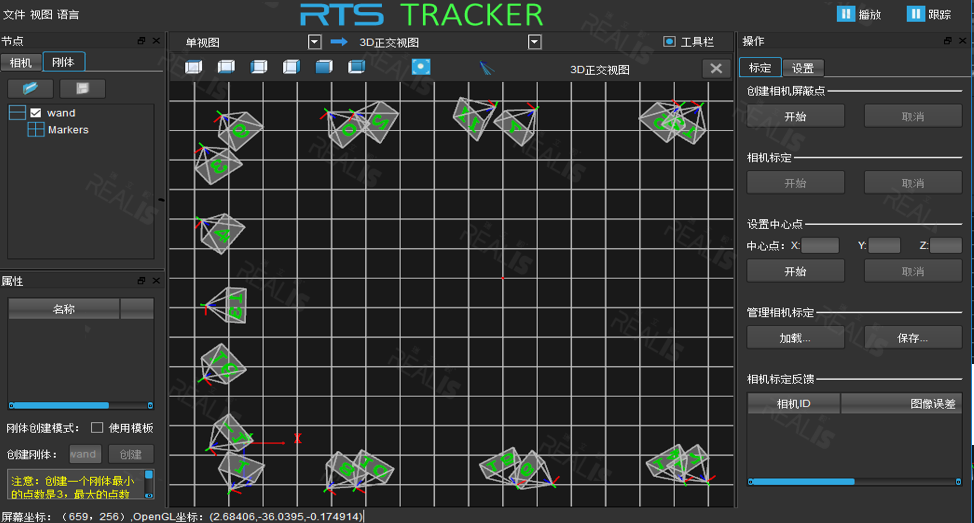Open the 视图 menu
974x523 pixels.
(x=41, y=14)
